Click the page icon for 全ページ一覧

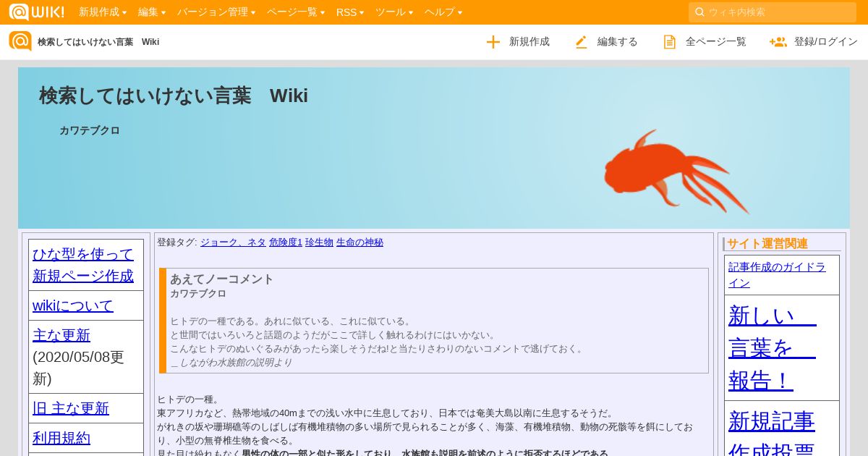[x=670, y=42]
